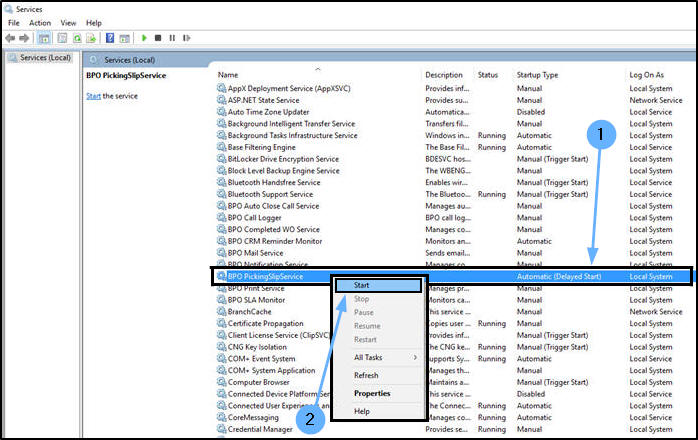Sort by the Log On As column header
This screenshot has height=440, width=698.
(x=646, y=75)
